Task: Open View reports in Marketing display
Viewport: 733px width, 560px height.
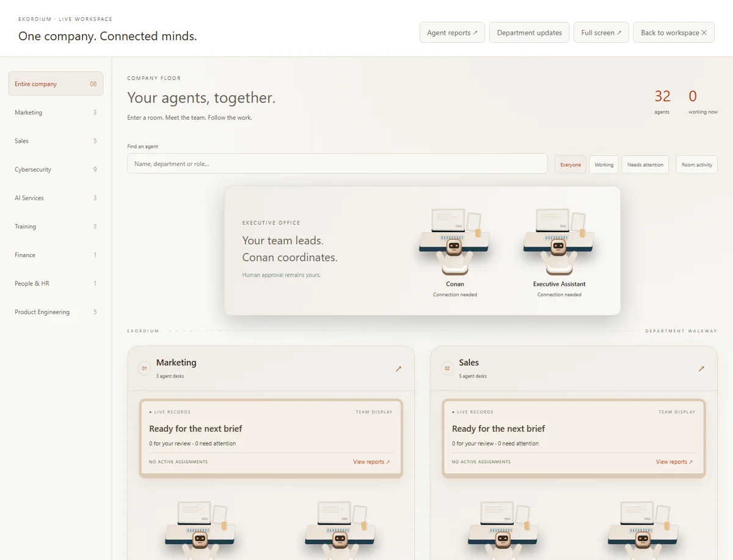Action: tap(371, 462)
